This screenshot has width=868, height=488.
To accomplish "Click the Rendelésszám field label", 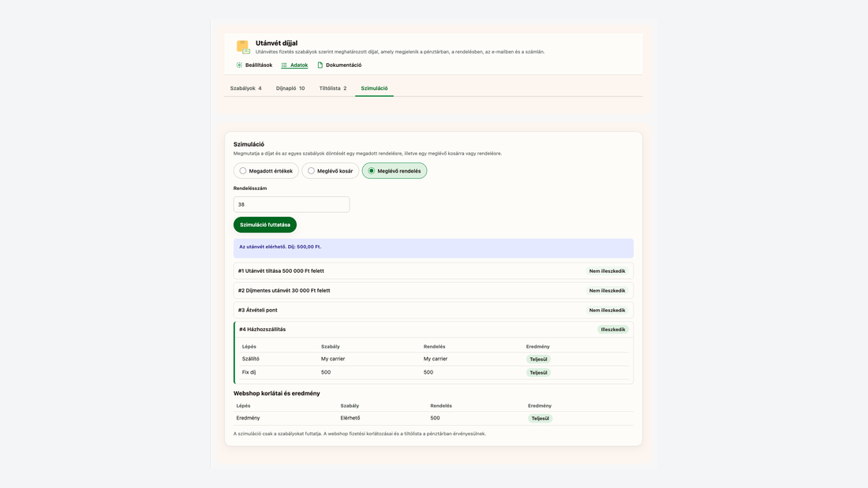I will 250,188.
